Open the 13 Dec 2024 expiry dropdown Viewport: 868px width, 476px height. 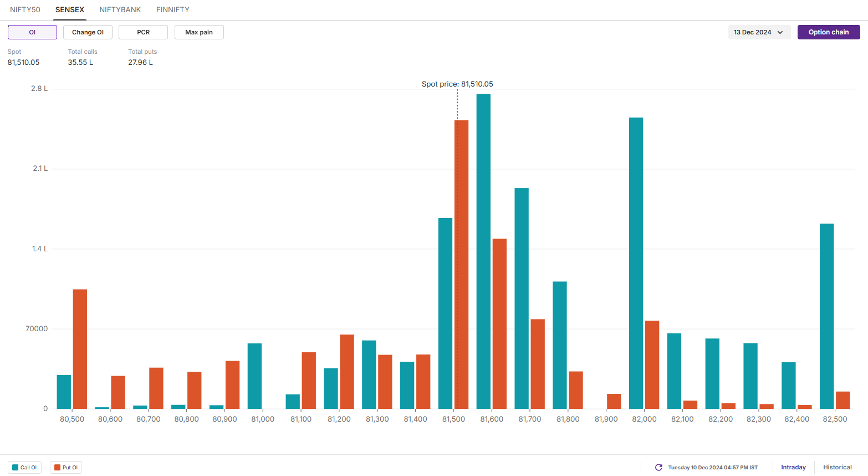pyautogui.click(x=759, y=32)
